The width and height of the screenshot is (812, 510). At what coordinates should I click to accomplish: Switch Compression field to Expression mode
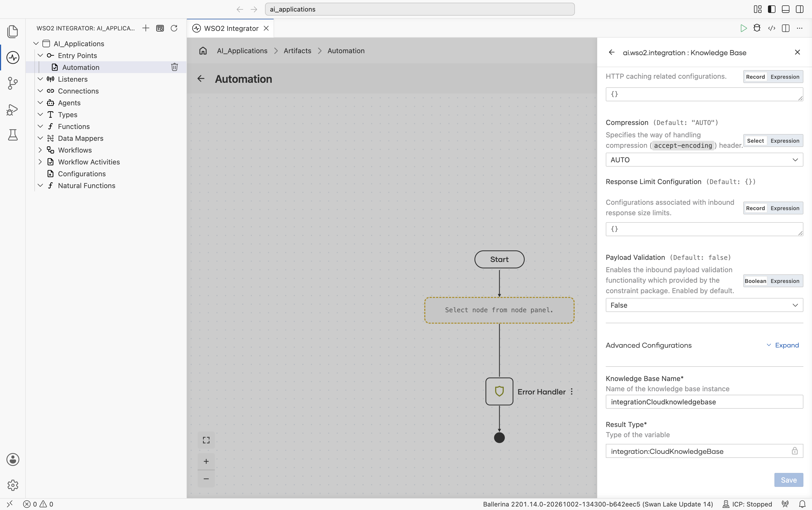pyautogui.click(x=785, y=141)
